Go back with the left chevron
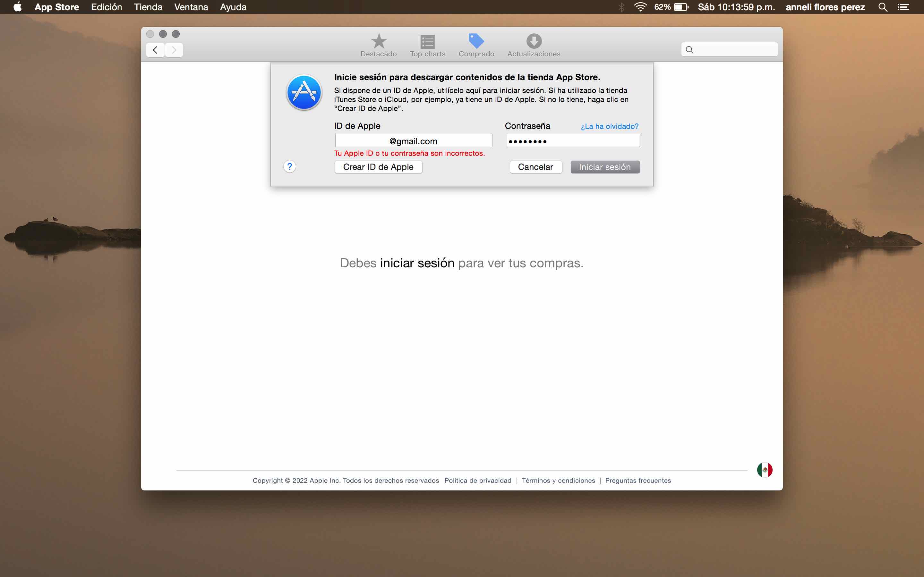Image resolution: width=924 pixels, height=577 pixels. (155, 50)
